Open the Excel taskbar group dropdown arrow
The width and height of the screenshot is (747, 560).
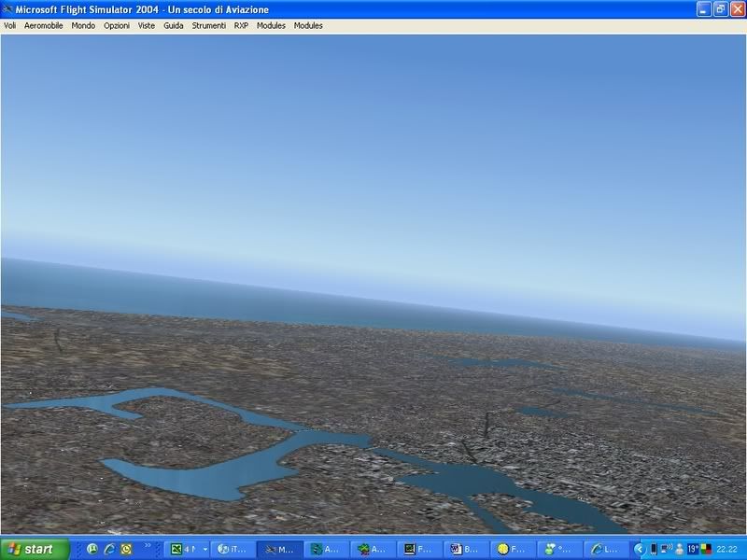205,549
